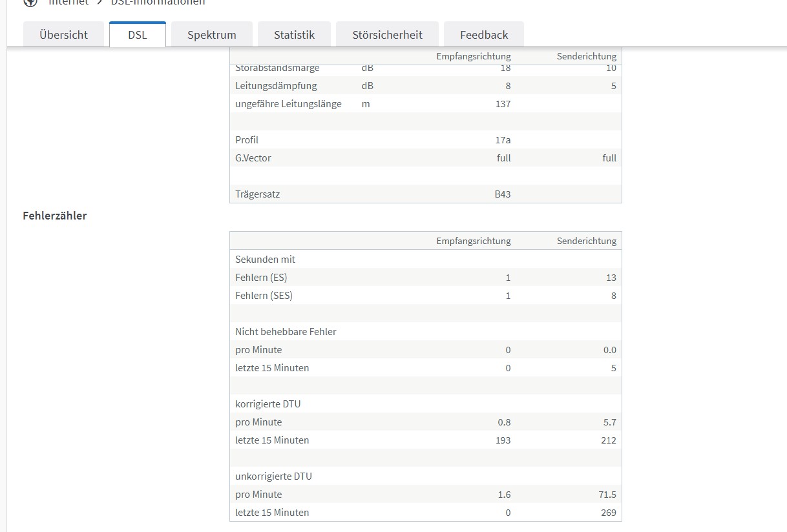
Task: Click the Fehlerzähler section heading
Action: (x=55, y=216)
